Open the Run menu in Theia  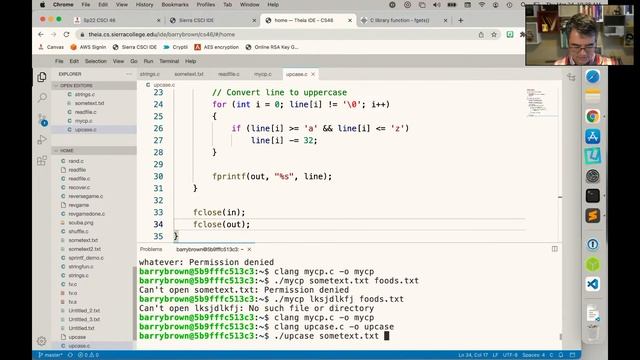click(x=148, y=61)
